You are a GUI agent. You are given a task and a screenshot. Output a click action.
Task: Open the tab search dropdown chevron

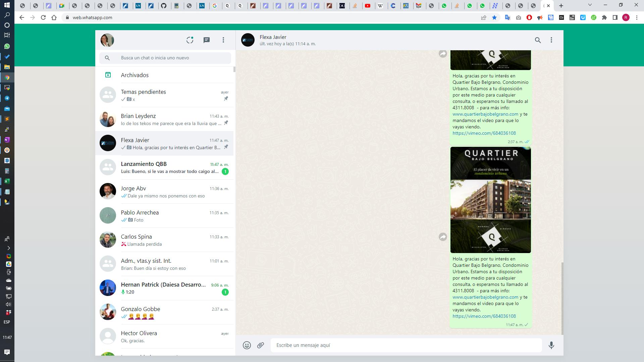590,5
